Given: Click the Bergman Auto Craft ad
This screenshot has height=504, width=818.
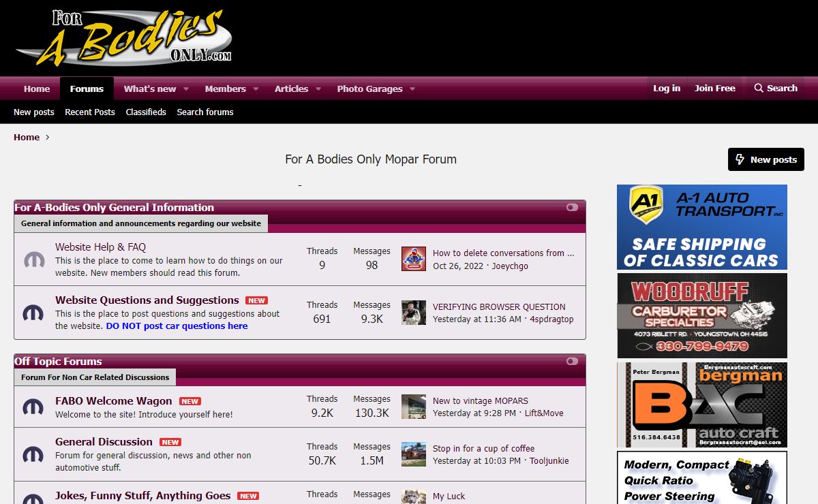Looking at the screenshot, I should coord(702,405).
